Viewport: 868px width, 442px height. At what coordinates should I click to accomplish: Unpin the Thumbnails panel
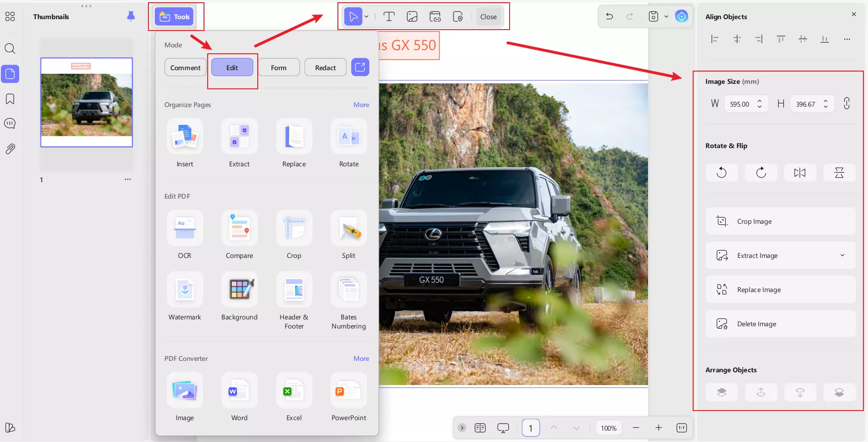(x=130, y=16)
